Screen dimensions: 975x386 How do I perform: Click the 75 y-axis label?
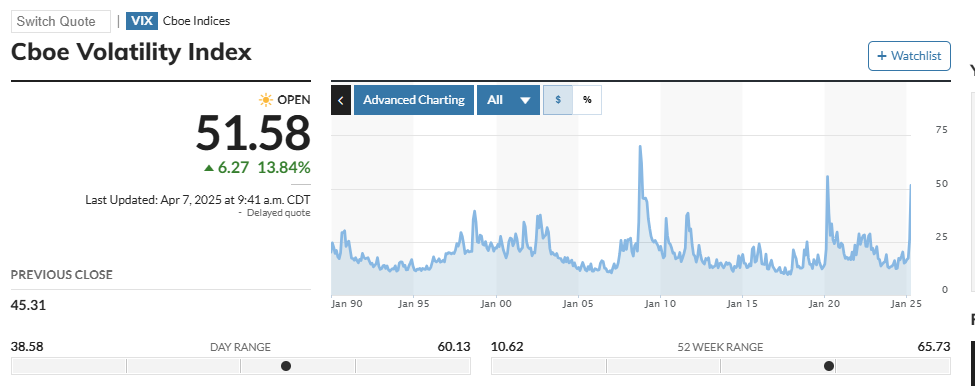pos(941,130)
